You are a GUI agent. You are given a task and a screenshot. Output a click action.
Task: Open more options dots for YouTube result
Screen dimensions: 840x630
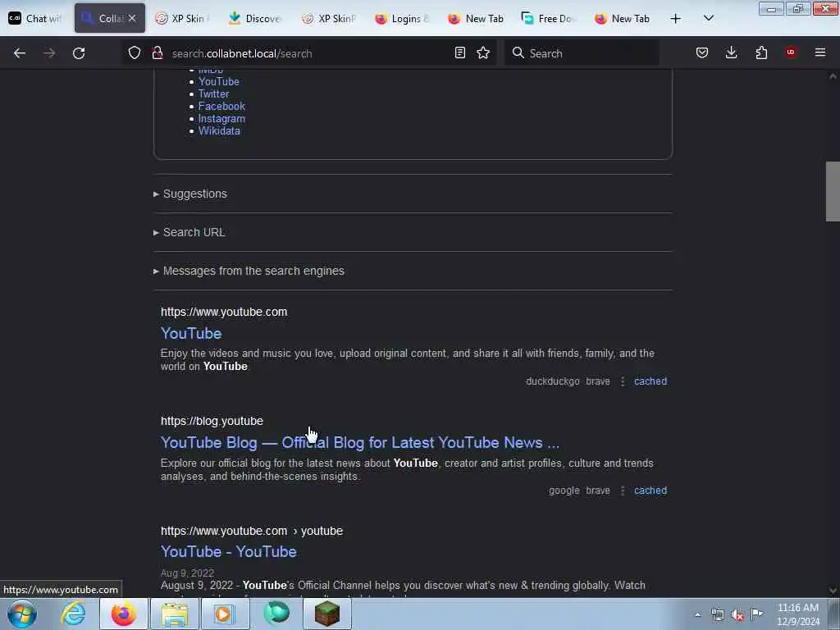tap(623, 381)
